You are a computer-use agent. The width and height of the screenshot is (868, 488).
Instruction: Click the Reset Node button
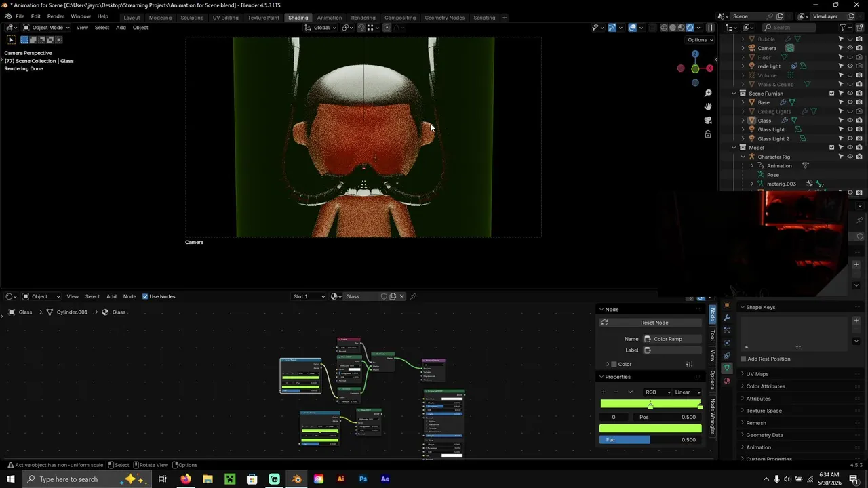point(654,323)
